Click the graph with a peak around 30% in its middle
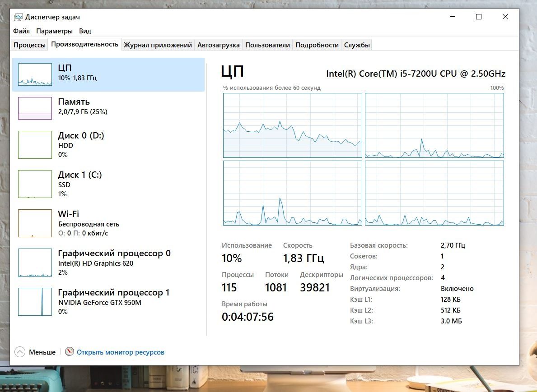Image resolution: width=537 pixels, height=392 pixels. click(x=434, y=125)
